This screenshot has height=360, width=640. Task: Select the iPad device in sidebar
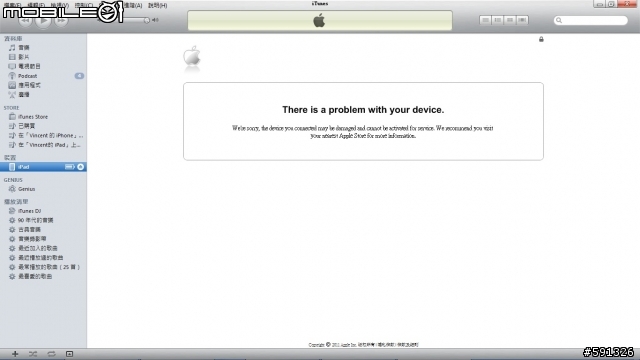coord(43,167)
